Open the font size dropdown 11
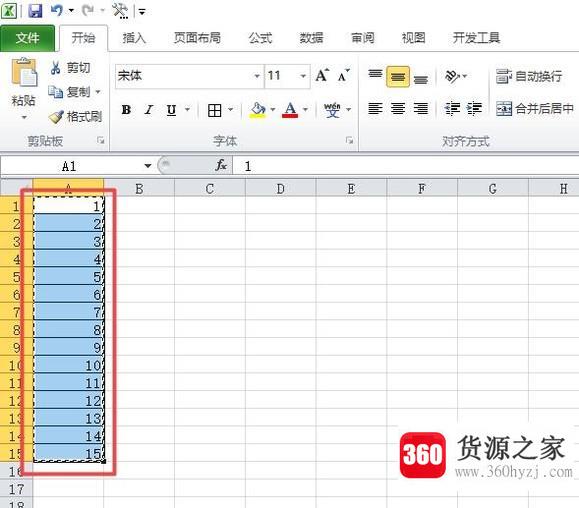This screenshot has height=508, width=579. tap(303, 76)
